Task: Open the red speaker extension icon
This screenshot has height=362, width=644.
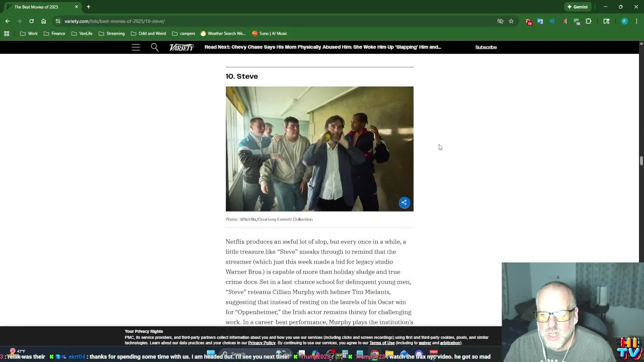Action: click(565, 21)
